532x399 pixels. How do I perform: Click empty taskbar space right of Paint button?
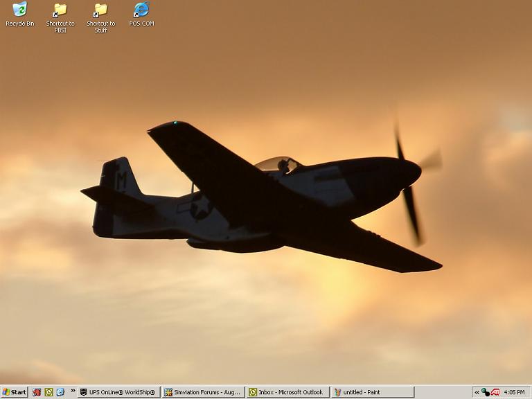point(442,392)
